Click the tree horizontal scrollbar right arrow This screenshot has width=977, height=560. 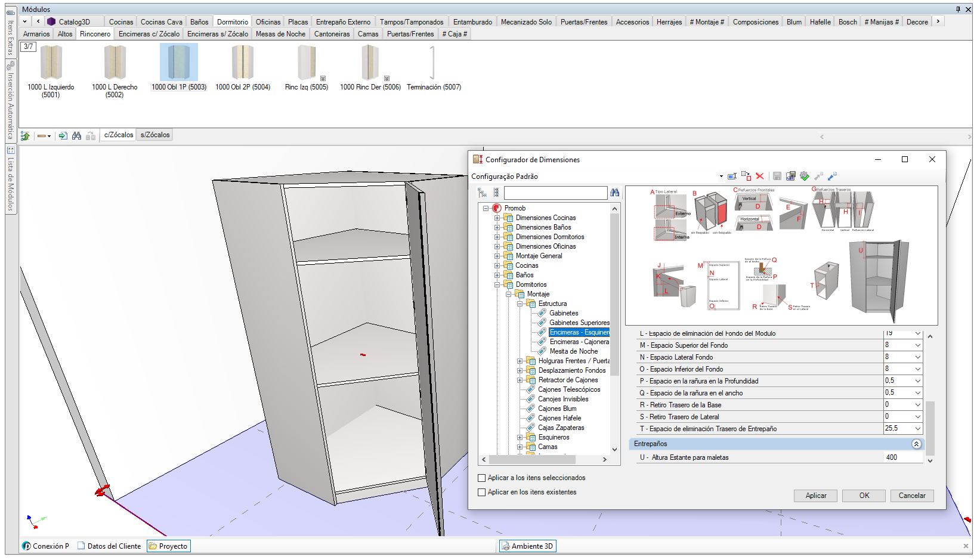pyautogui.click(x=605, y=460)
